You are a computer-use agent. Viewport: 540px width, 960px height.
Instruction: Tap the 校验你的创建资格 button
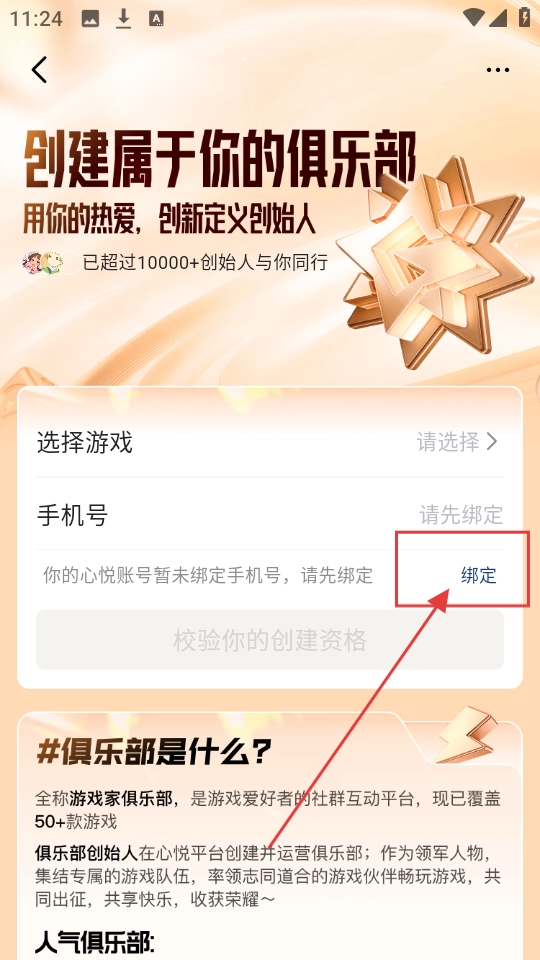[270, 640]
